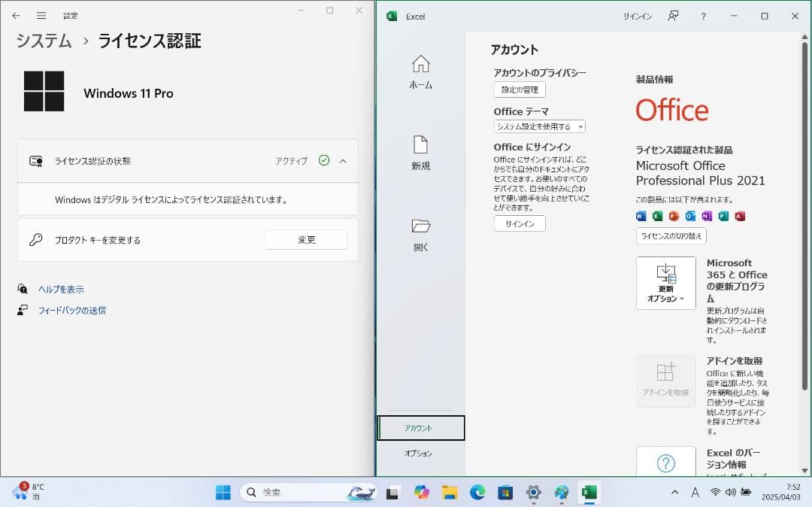Screen dimensions: 812x507
Task: Click the license activation status certificate icon
Action: [36, 161]
